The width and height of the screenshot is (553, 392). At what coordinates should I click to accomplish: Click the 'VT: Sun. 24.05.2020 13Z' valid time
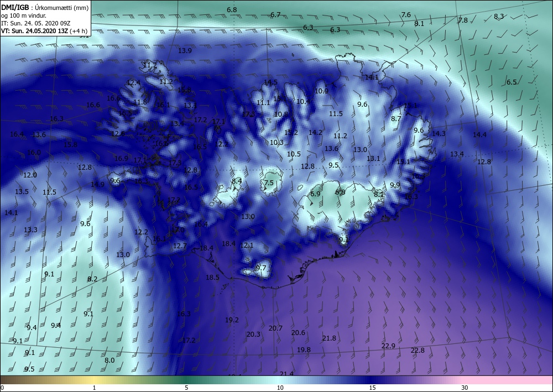coord(34,30)
